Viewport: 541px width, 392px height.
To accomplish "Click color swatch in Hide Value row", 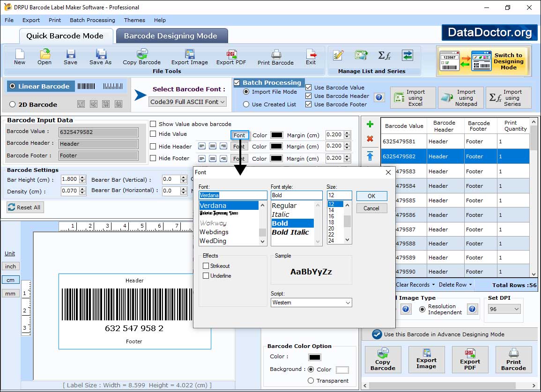I will tap(277, 135).
